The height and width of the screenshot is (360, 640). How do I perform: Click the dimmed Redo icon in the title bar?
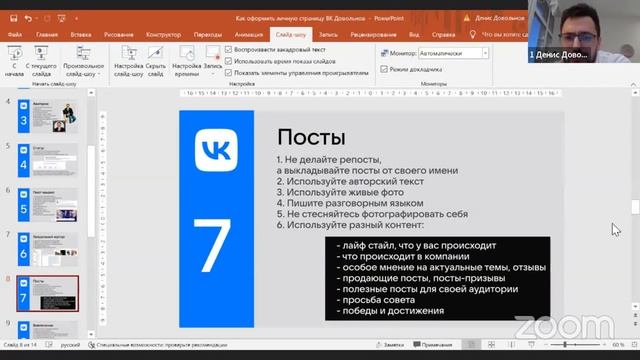point(47,18)
